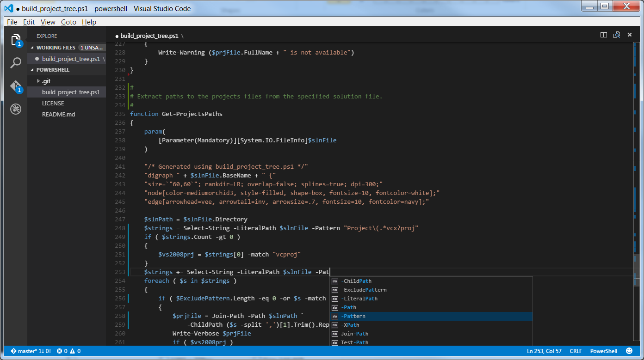644x360 pixels.
Task: Click the Write-Warning command on line 228
Action: pos(181,52)
